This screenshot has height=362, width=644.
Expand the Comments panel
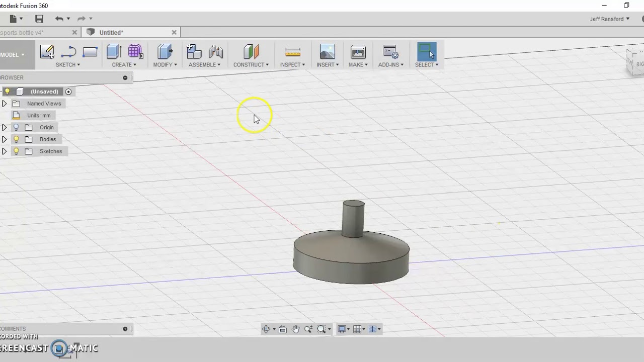click(x=125, y=329)
